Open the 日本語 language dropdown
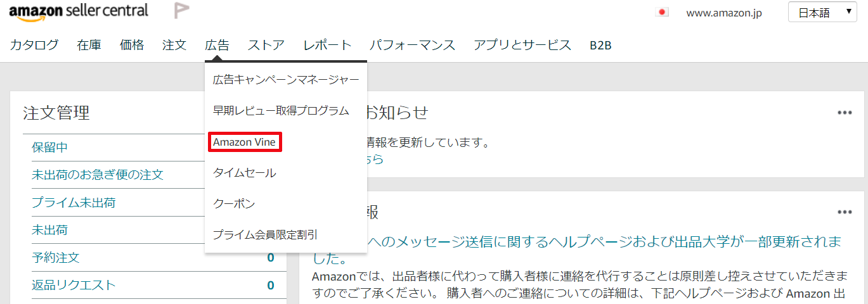The height and width of the screenshot is (304, 868). click(x=822, y=13)
